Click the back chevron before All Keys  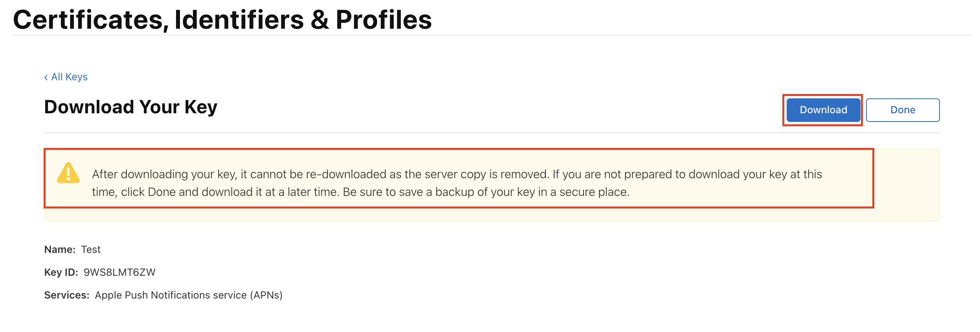click(x=46, y=77)
